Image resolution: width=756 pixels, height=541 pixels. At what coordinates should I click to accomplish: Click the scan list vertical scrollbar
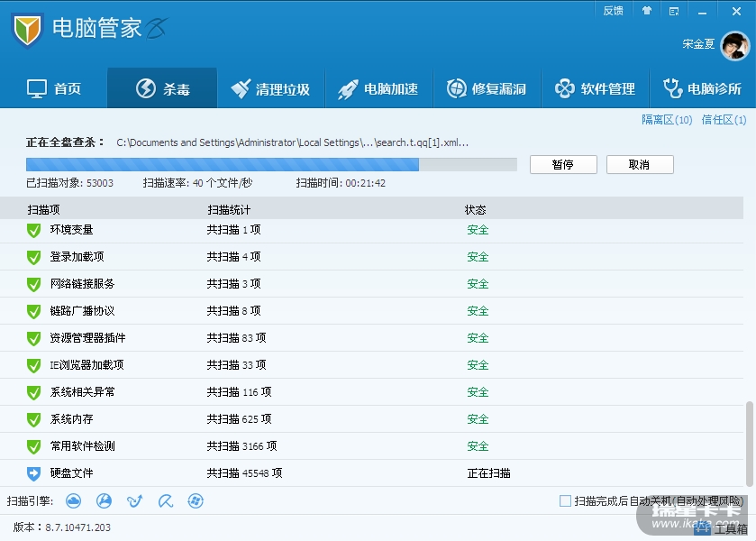click(750, 442)
